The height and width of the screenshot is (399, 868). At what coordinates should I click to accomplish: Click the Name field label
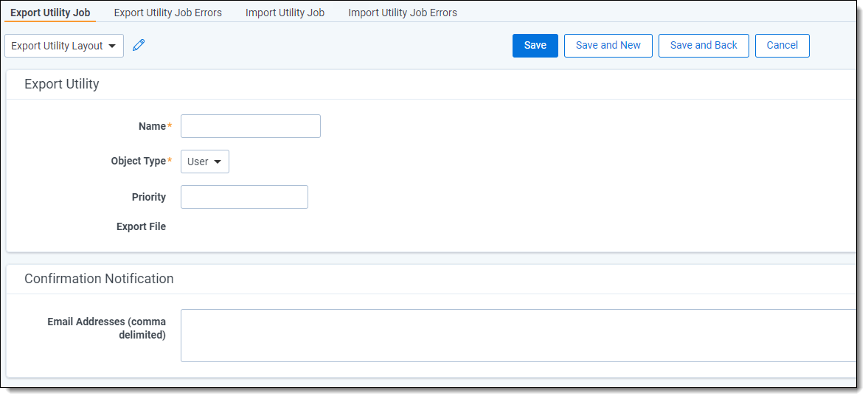click(x=152, y=126)
